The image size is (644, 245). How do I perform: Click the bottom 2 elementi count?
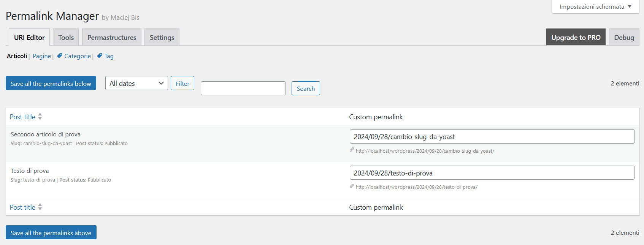point(625,232)
